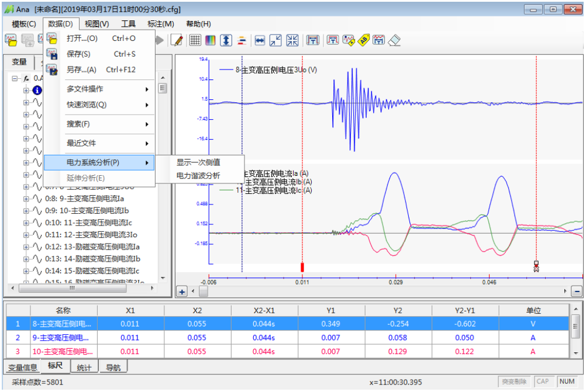Choose 显示一次侧值 from submenu
This screenshot has height=392, width=586.
point(200,162)
